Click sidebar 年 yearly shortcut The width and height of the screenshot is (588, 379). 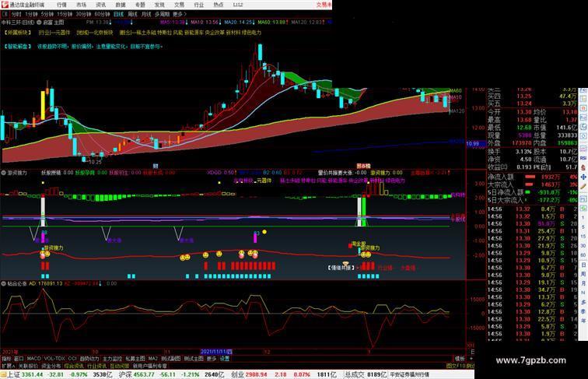pos(583,321)
